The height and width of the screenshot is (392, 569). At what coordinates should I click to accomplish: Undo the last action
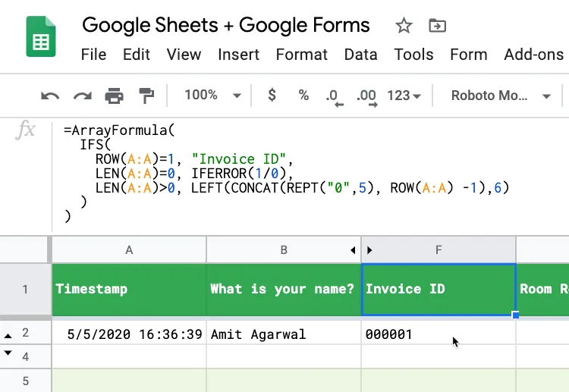point(50,96)
